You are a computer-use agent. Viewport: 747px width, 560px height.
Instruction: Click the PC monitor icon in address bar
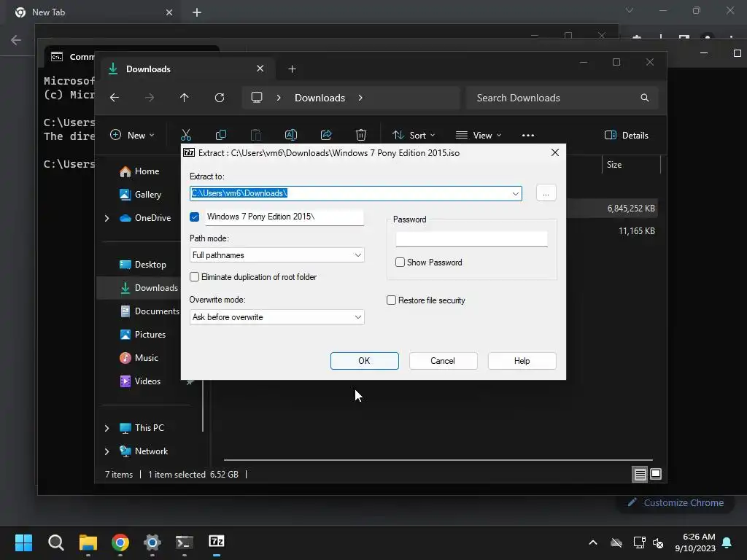(257, 98)
